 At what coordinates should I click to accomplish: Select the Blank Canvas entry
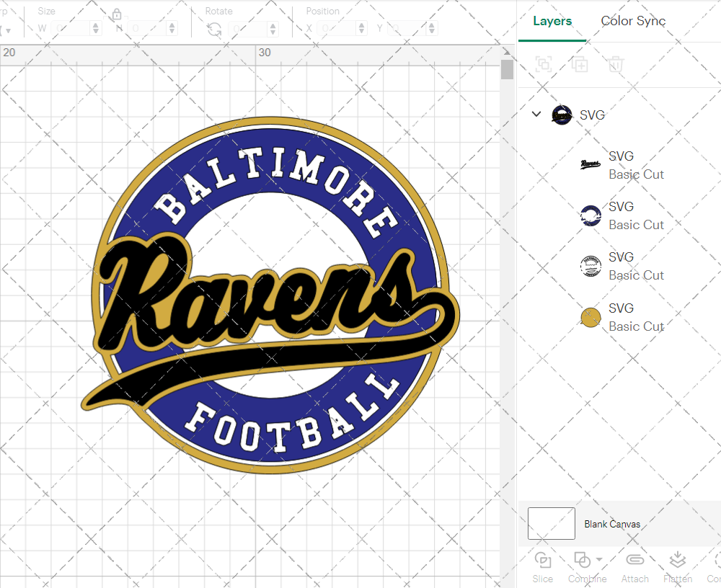pos(612,524)
